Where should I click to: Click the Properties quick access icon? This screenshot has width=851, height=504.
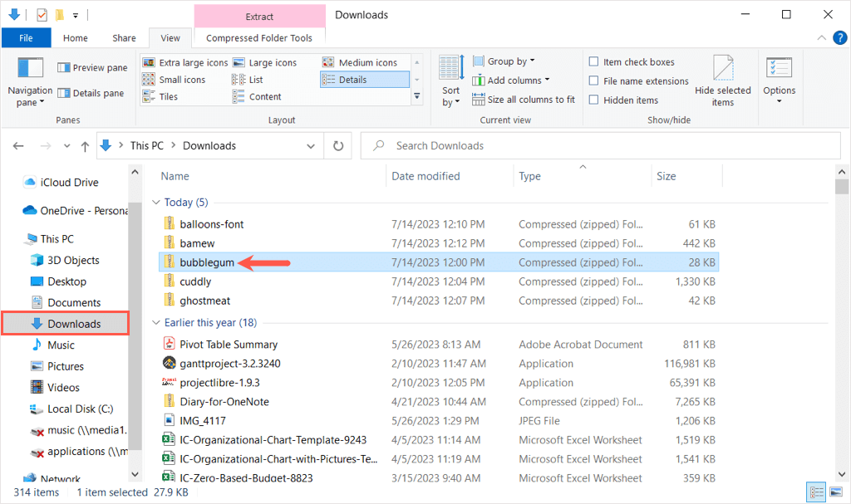click(x=42, y=15)
